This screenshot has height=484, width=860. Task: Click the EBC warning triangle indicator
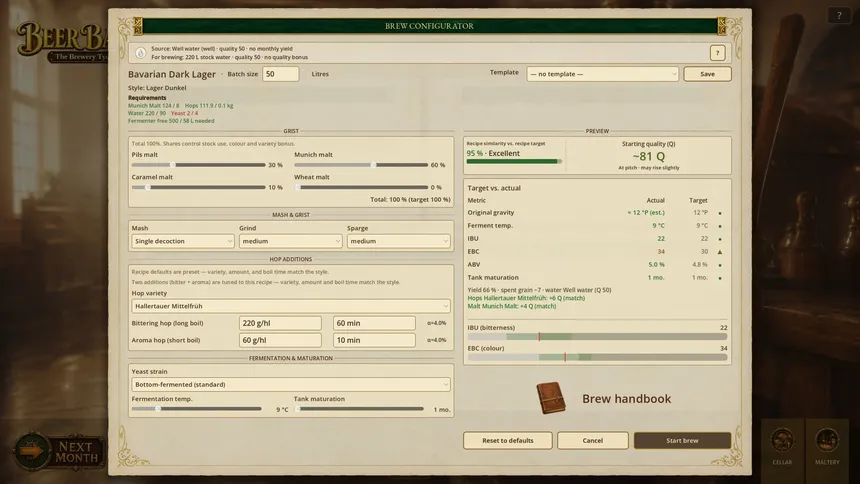(x=720, y=252)
